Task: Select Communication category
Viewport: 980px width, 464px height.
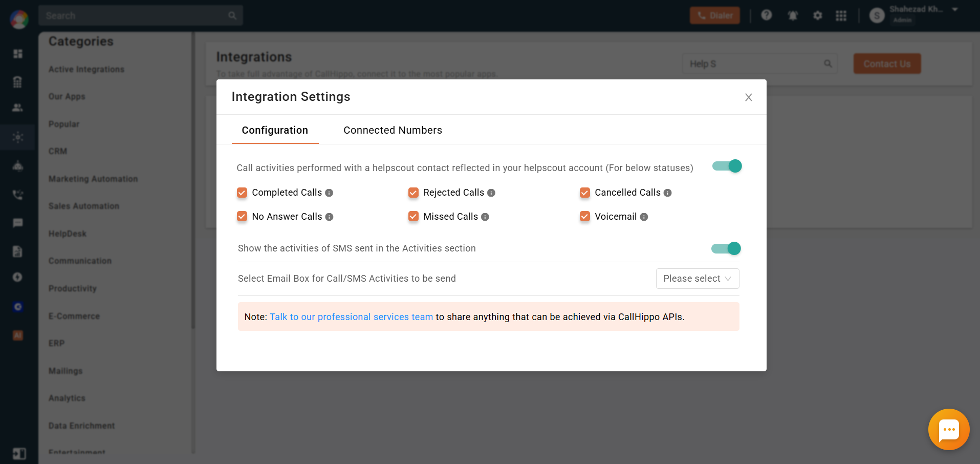Action: 80,261
